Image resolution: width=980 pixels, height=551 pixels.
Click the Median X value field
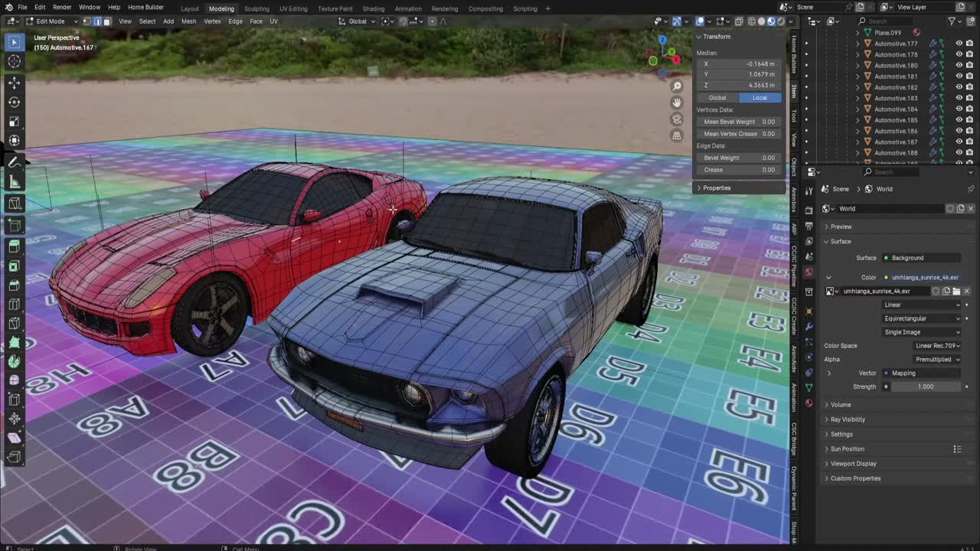pos(739,64)
